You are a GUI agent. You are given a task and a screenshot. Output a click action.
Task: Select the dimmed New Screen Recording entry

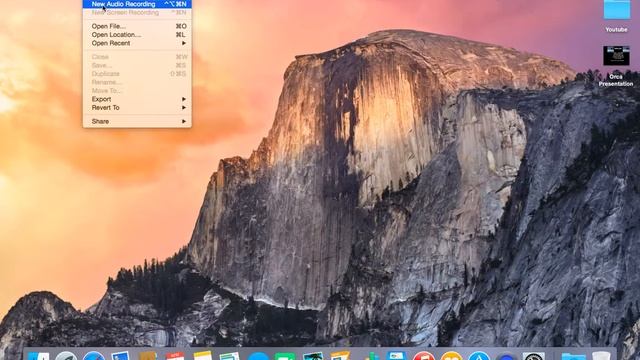pyautogui.click(x=137, y=13)
